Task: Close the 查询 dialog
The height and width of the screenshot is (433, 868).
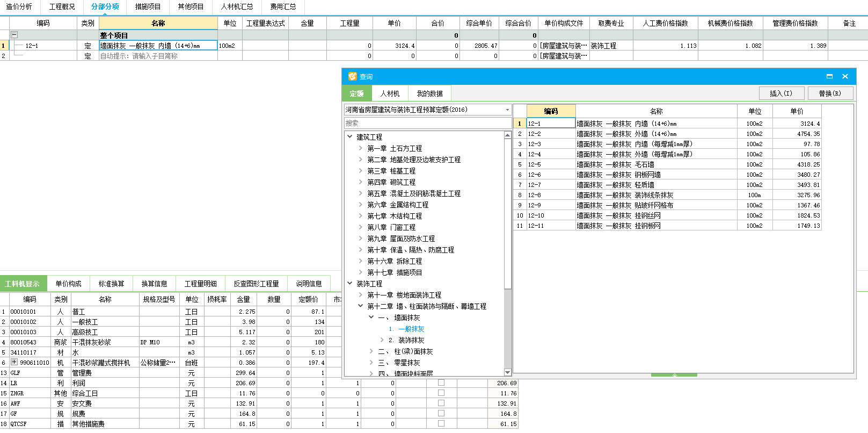Action: (x=845, y=76)
